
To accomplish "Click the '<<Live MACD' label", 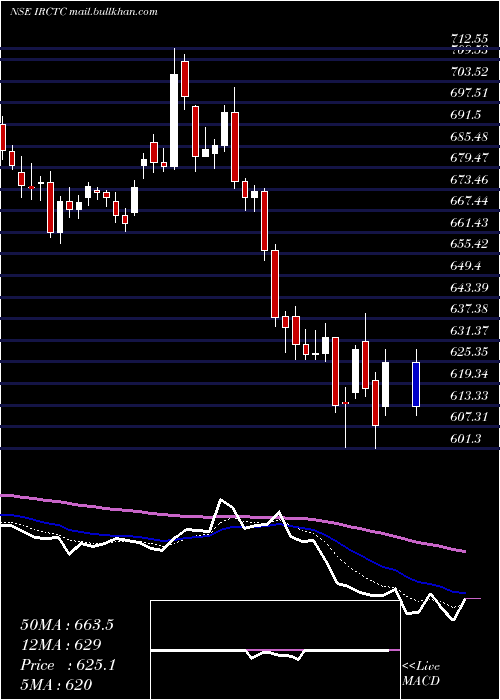I will 421,673.
